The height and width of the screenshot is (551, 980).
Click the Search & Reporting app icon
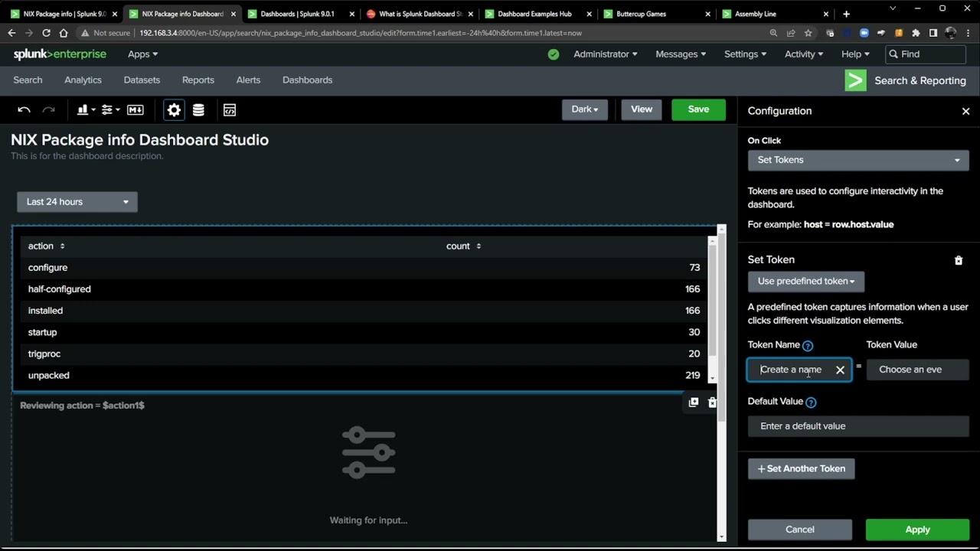click(x=855, y=80)
